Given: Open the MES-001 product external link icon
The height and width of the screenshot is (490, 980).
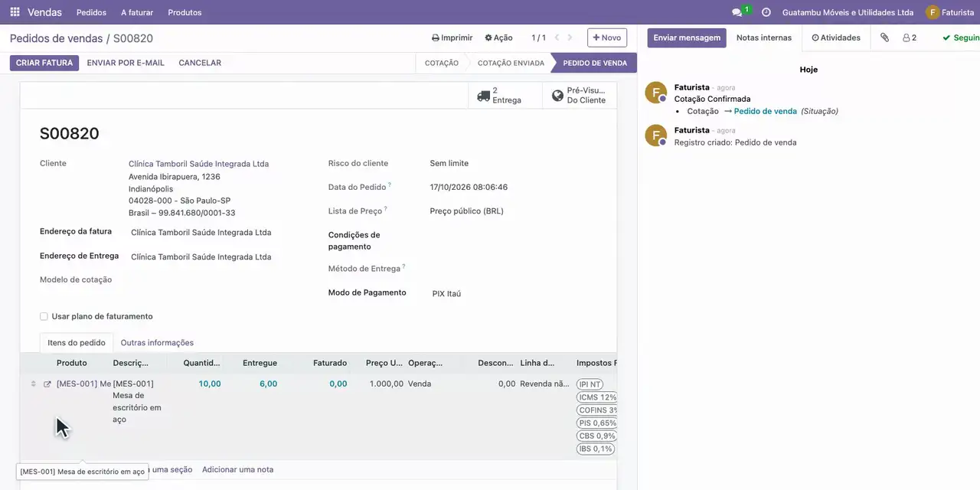Looking at the screenshot, I should (x=47, y=384).
